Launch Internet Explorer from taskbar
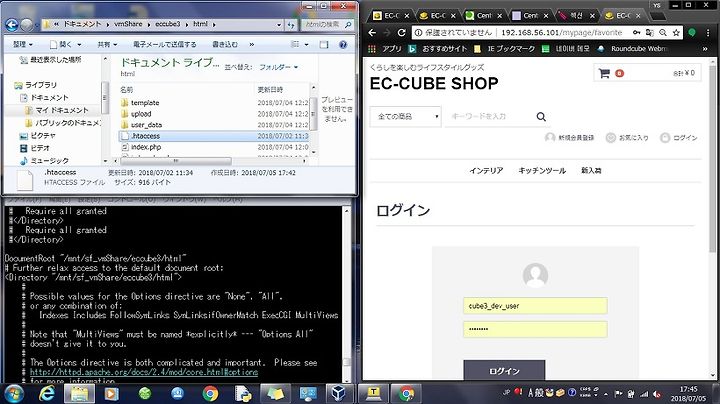This screenshot has height=404, width=720. [47, 393]
